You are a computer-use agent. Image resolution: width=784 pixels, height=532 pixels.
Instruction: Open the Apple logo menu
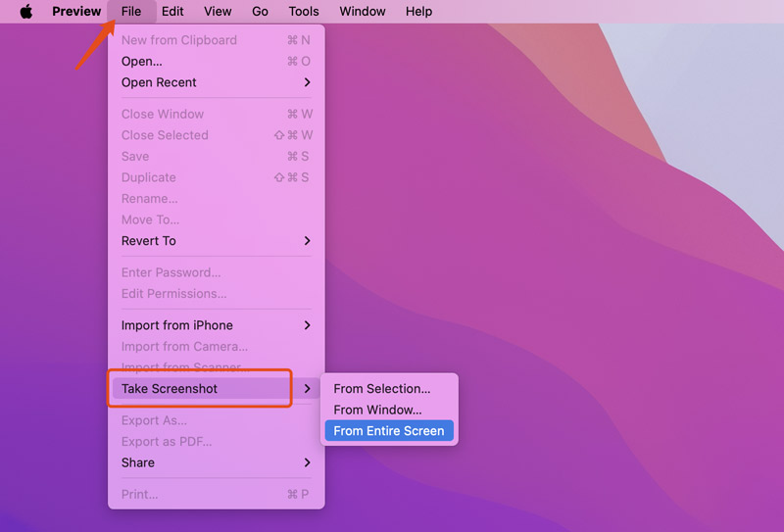point(26,12)
